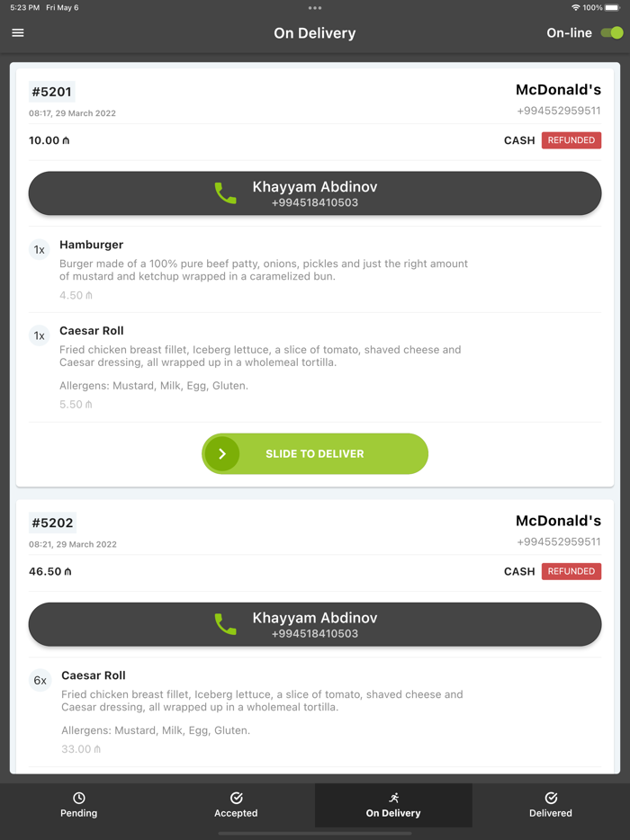
Task: Tap the On Delivery running person icon
Action: point(393,798)
